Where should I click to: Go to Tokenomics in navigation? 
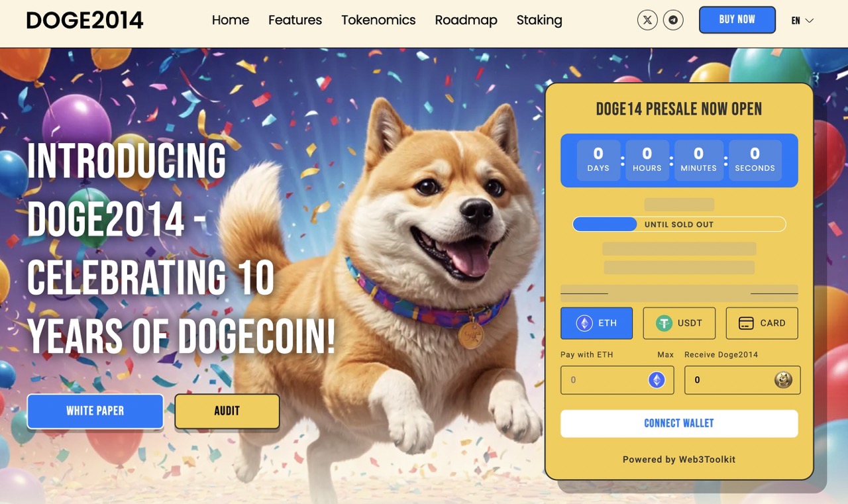(378, 20)
